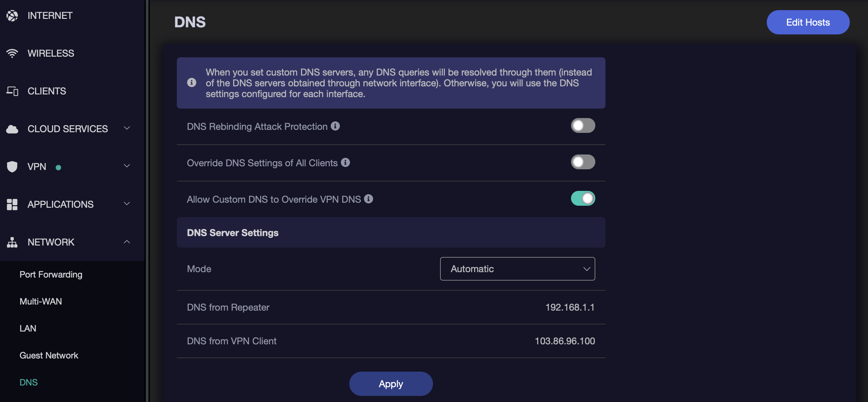The width and height of the screenshot is (868, 402).
Task: Go to Guest Network settings
Action: [x=49, y=355]
